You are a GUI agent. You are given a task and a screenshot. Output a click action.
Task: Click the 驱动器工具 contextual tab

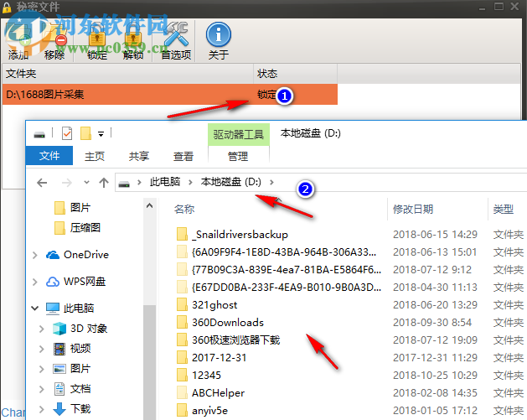tap(238, 134)
